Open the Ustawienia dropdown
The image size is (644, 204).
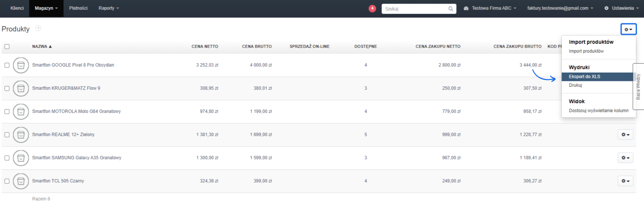coord(622,8)
